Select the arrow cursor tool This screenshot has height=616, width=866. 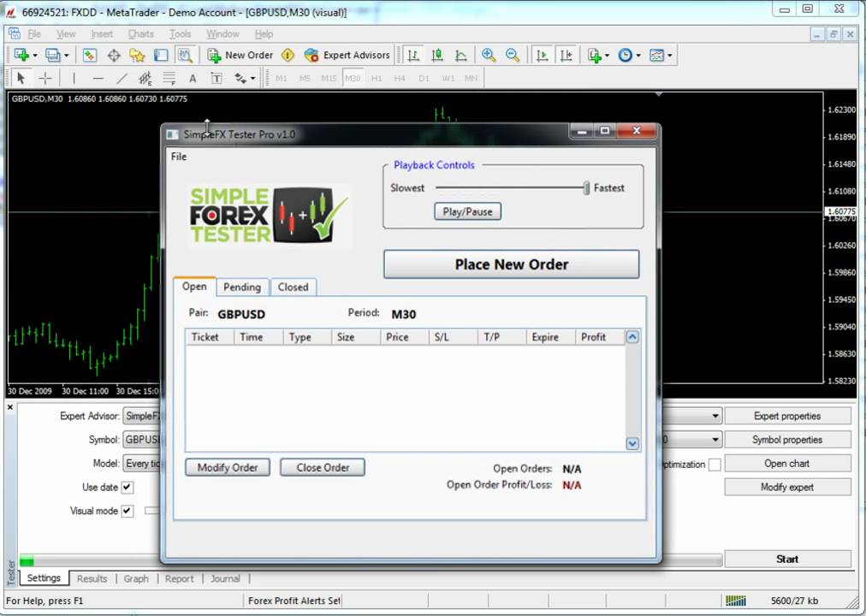(21, 79)
